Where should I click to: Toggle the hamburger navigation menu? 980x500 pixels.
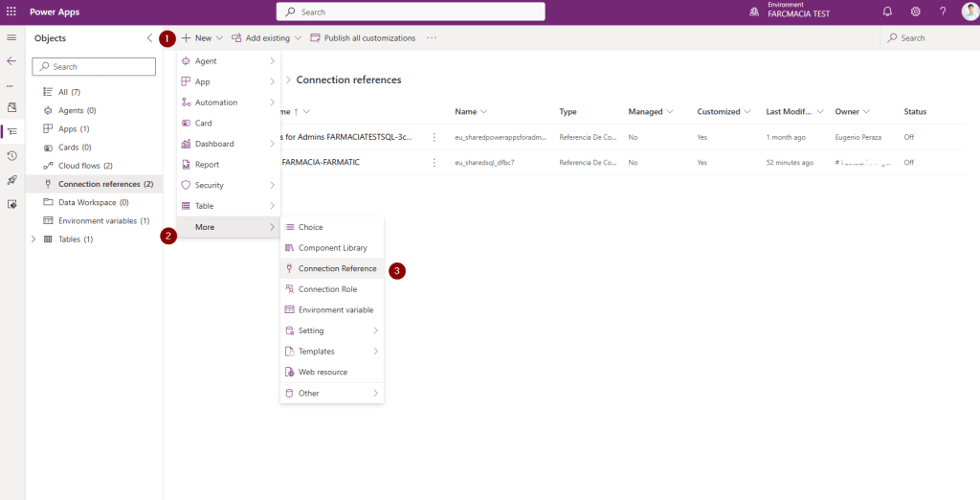pyautogui.click(x=11, y=37)
